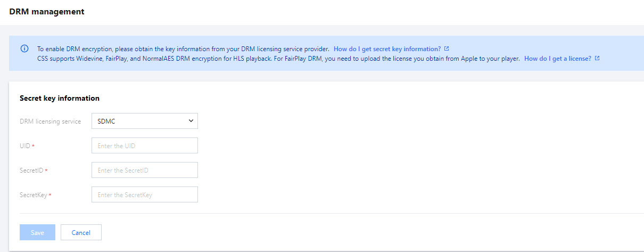Click the red asterisk next to UID

34,146
